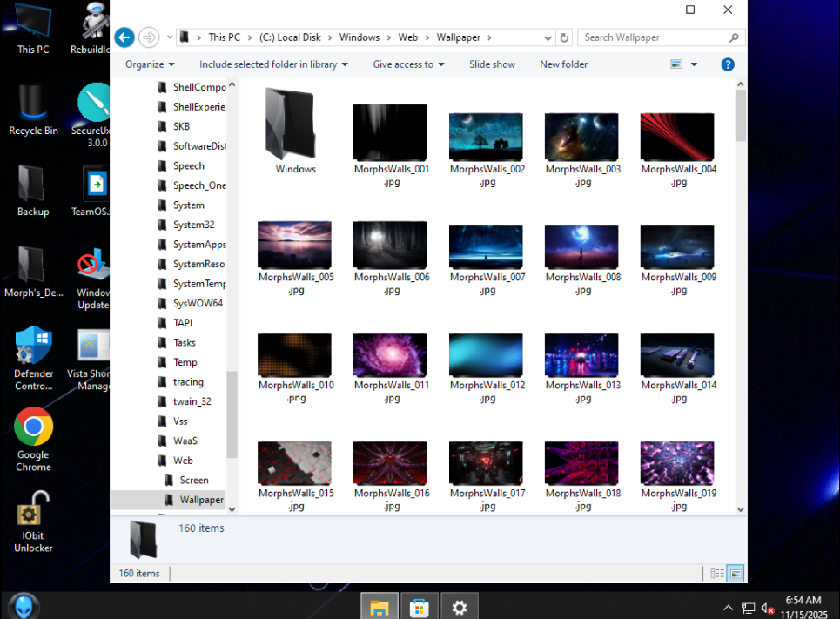Image resolution: width=840 pixels, height=619 pixels.
Task: Click the ShellCompo folder icon in tree
Action: [x=162, y=87]
